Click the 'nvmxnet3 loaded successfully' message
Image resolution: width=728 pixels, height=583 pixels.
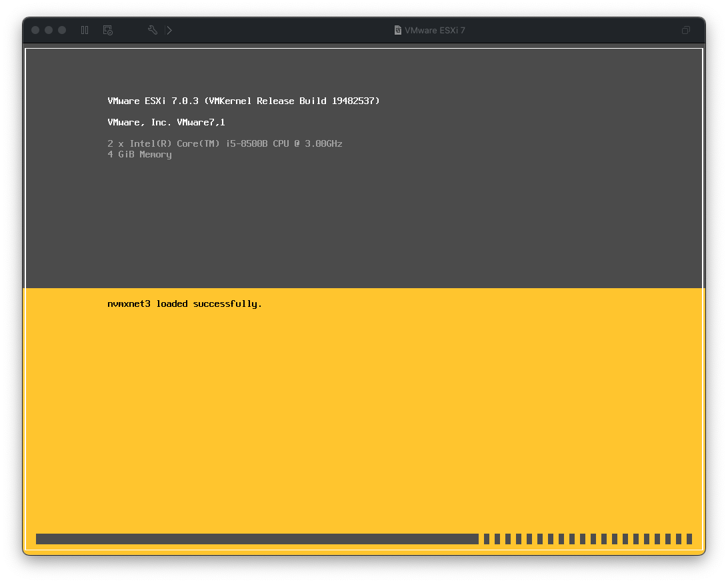(185, 304)
